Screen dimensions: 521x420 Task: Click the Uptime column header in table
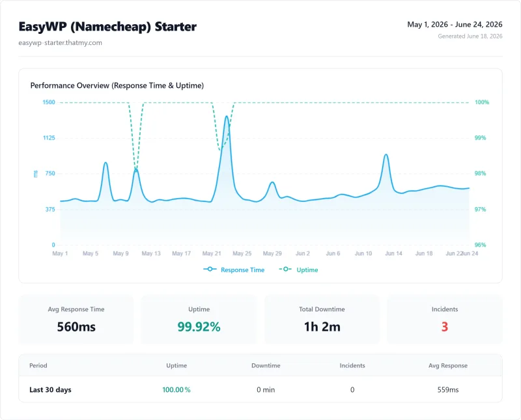pos(176,365)
